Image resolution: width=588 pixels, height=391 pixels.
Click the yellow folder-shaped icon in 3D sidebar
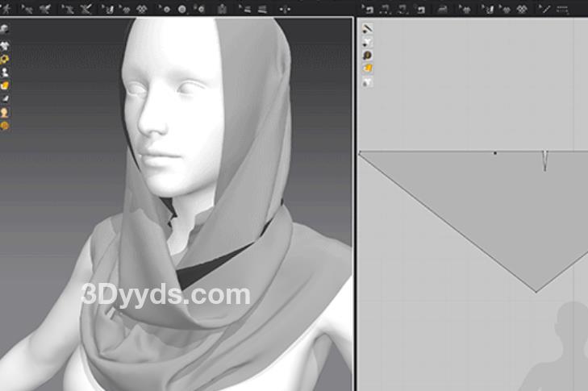[5, 85]
